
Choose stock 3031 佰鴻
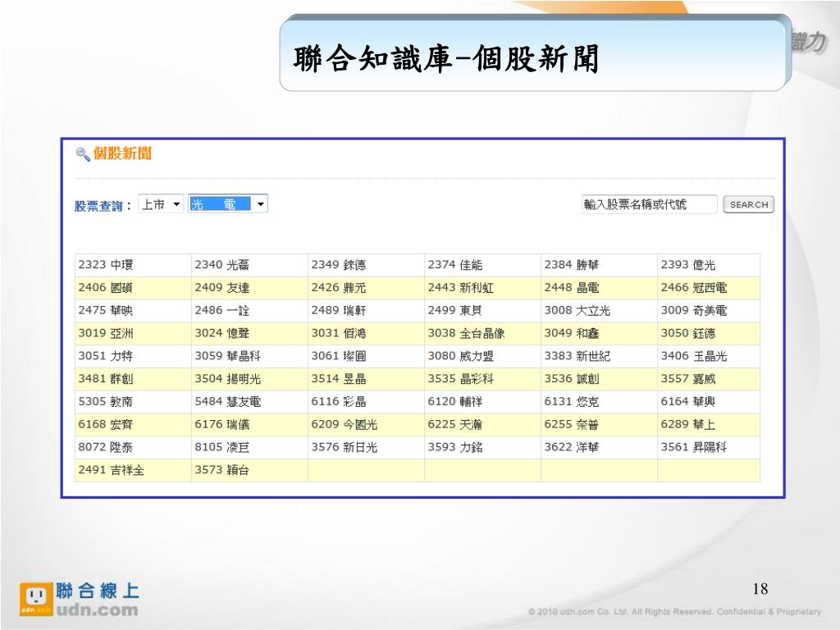click(x=339, y=333)
